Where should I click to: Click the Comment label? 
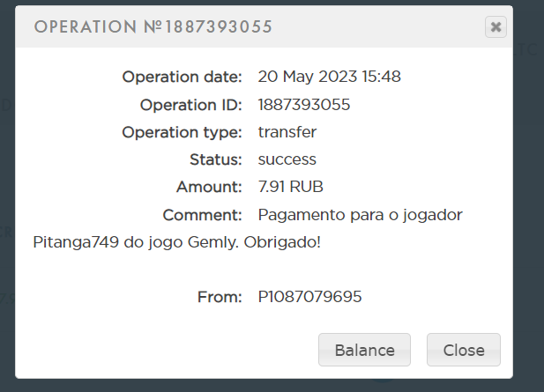coord(202,214)
